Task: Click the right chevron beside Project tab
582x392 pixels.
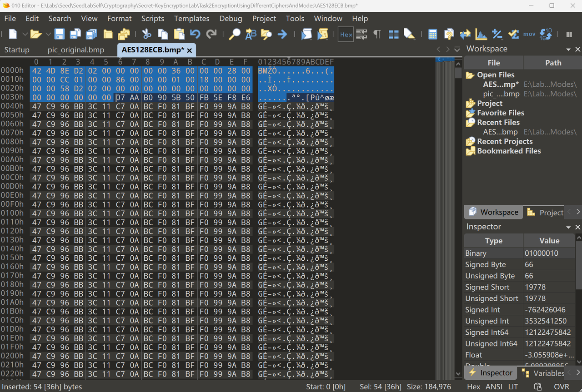Action: 578,212
